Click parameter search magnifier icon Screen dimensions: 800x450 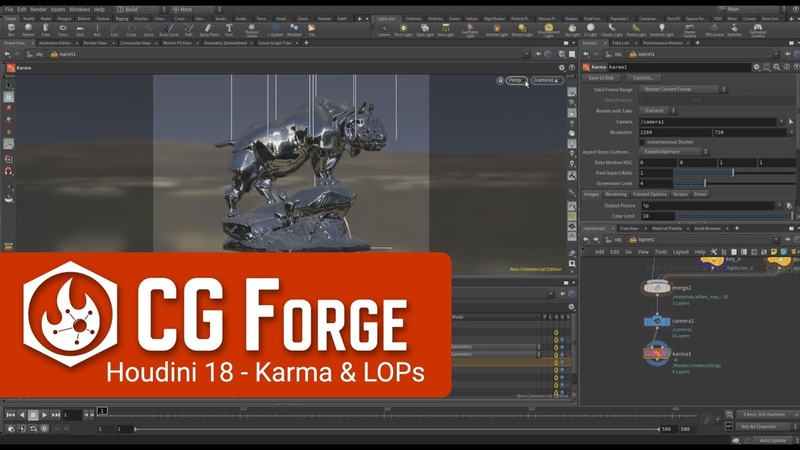click(x=777, y=67)
